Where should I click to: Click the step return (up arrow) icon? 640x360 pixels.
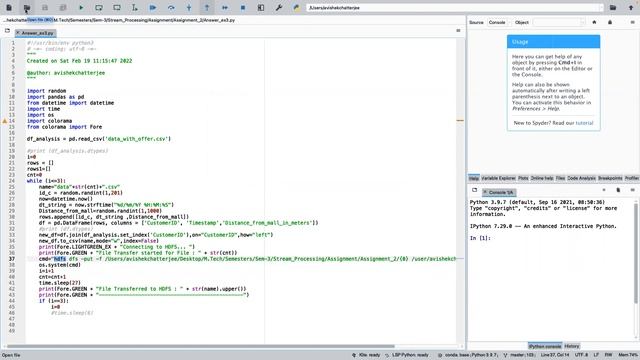click(207, 8)
